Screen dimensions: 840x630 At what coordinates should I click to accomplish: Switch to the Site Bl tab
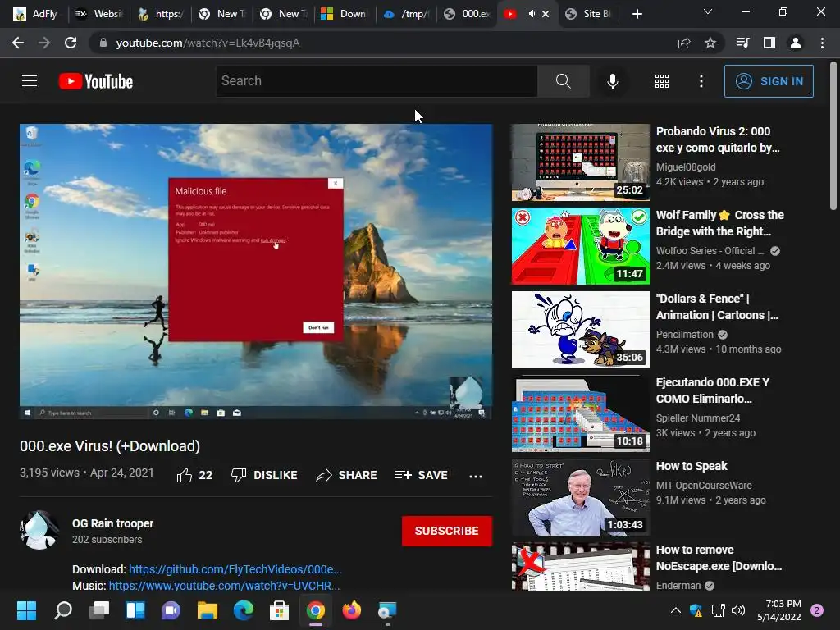589,14
